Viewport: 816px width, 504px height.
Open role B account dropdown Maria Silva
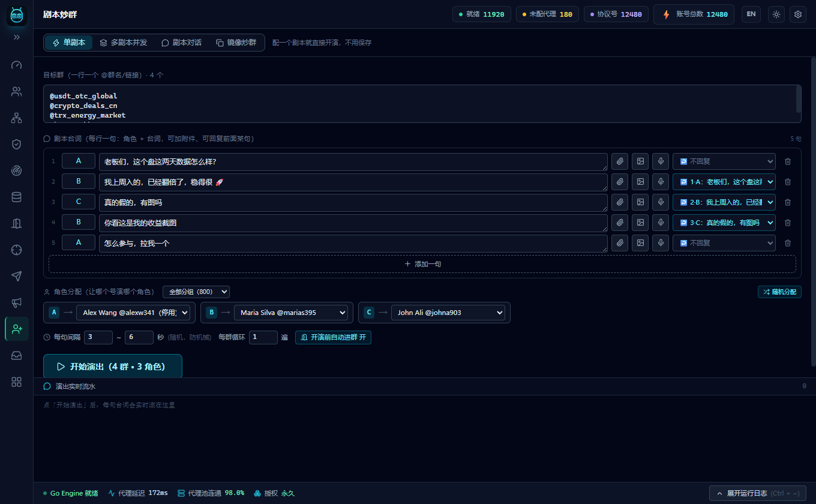pos(291,313)
